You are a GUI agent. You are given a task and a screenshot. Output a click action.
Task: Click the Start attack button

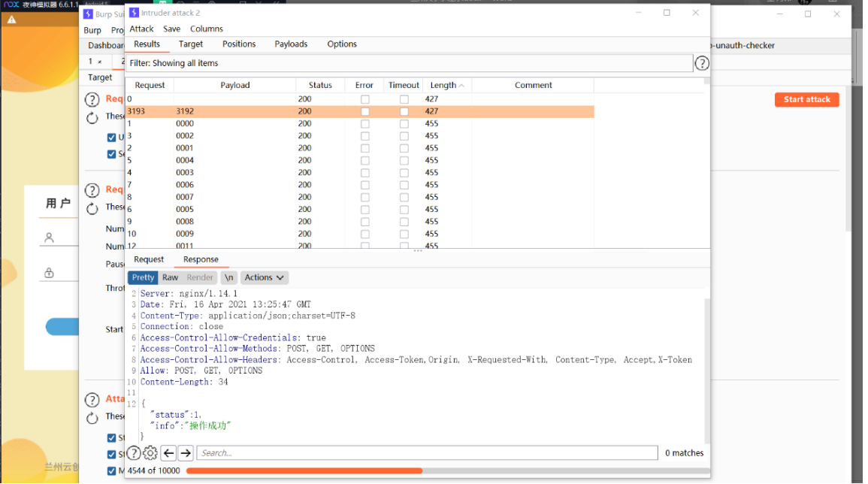tap(806, 100)
